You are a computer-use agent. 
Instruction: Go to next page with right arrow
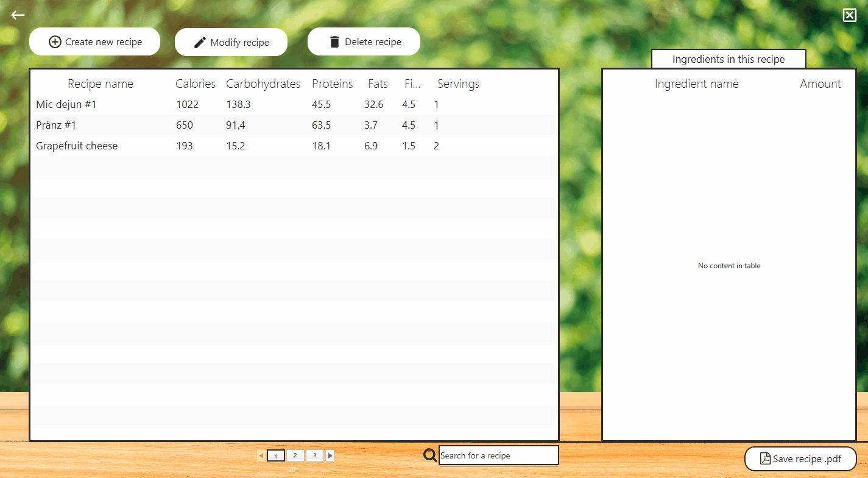click(x=330, y=455)
